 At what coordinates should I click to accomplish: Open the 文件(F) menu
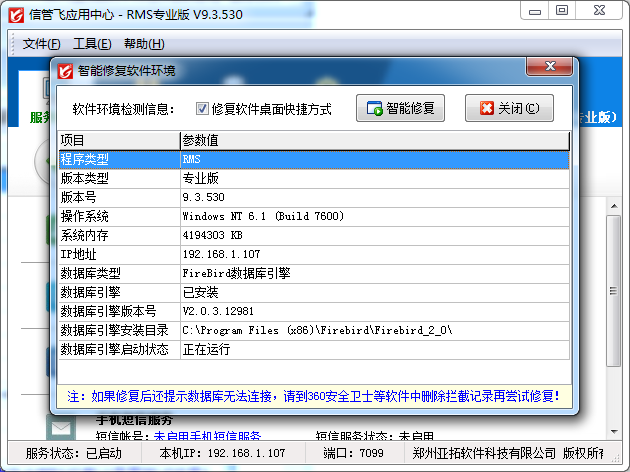(42, 44)
